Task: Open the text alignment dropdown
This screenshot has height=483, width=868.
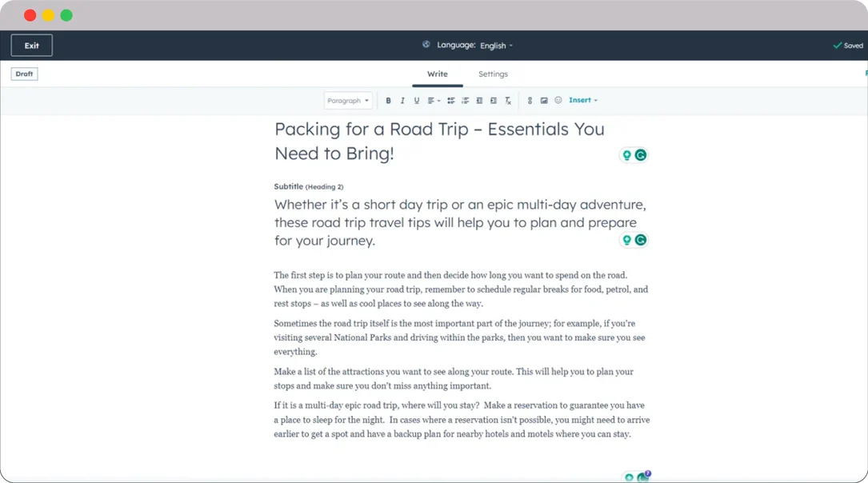Action: click(434, 101)
